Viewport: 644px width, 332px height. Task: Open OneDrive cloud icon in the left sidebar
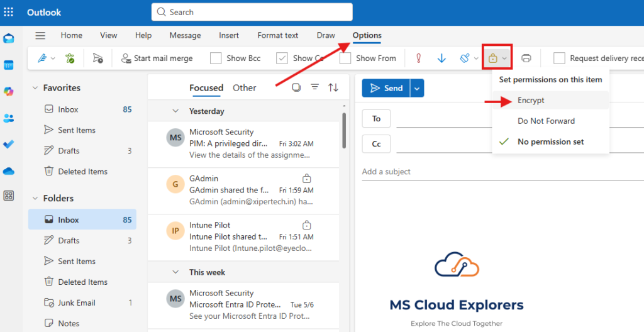(9, 171)
